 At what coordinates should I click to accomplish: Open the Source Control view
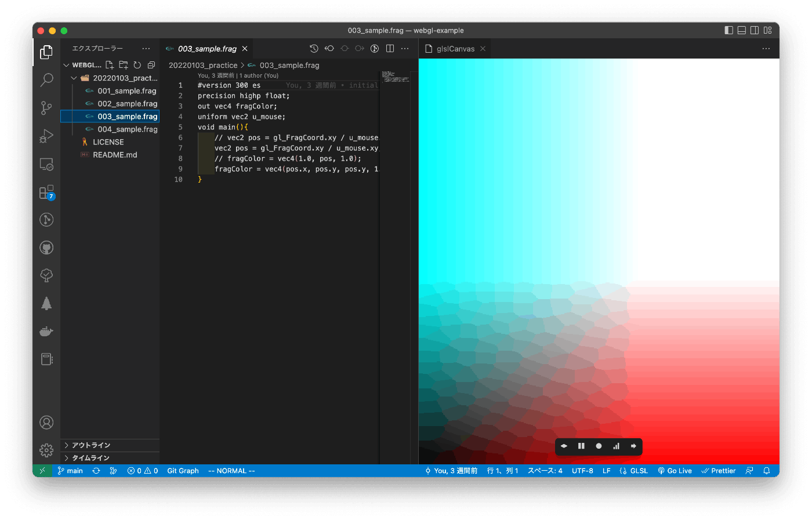click(x=46, y=108)
